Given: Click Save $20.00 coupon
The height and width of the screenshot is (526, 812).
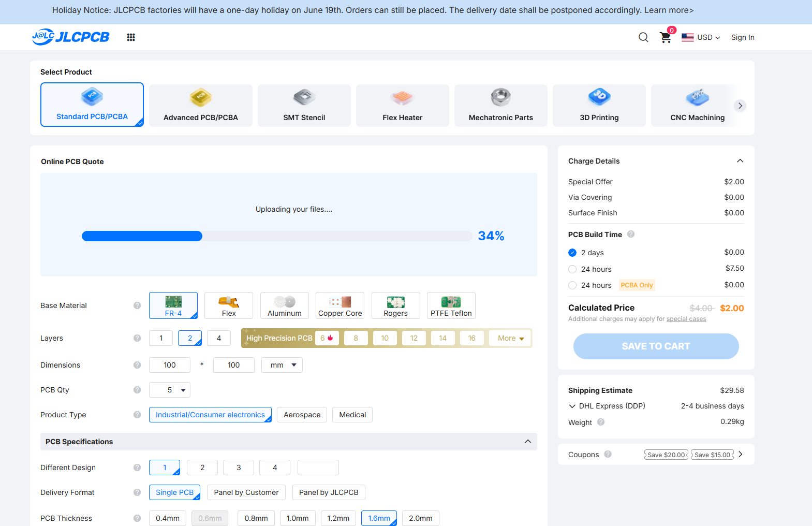Looking at the screenshot, I should click(667, 455).
